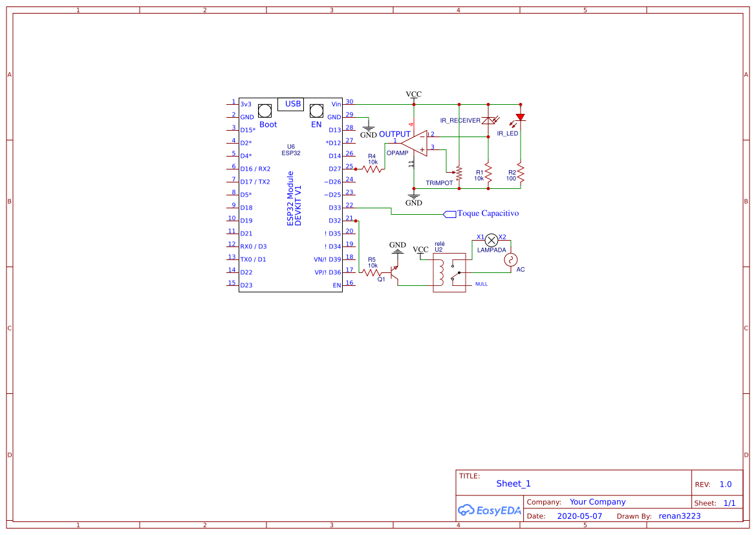Click the EasyEDA logo in title block

(490, 510)
